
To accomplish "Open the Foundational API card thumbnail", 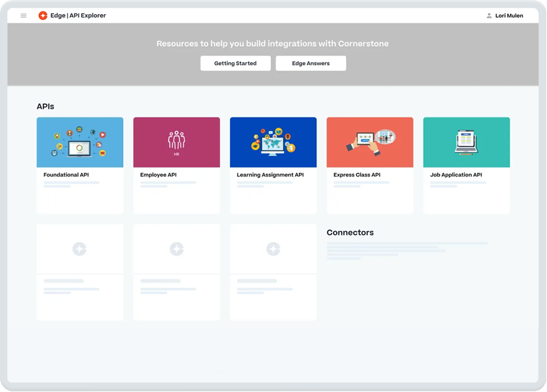I will click(x=80, y=142).
